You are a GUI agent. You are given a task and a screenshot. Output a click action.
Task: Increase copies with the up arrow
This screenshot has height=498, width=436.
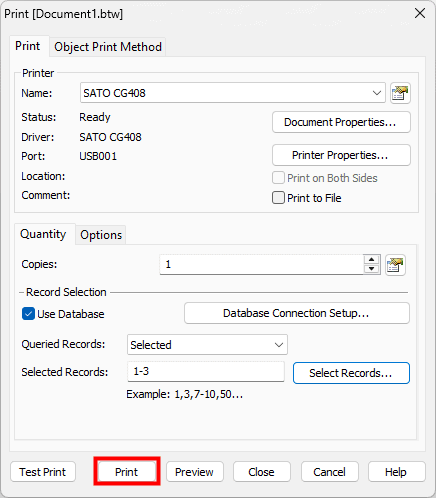[371, 260]
